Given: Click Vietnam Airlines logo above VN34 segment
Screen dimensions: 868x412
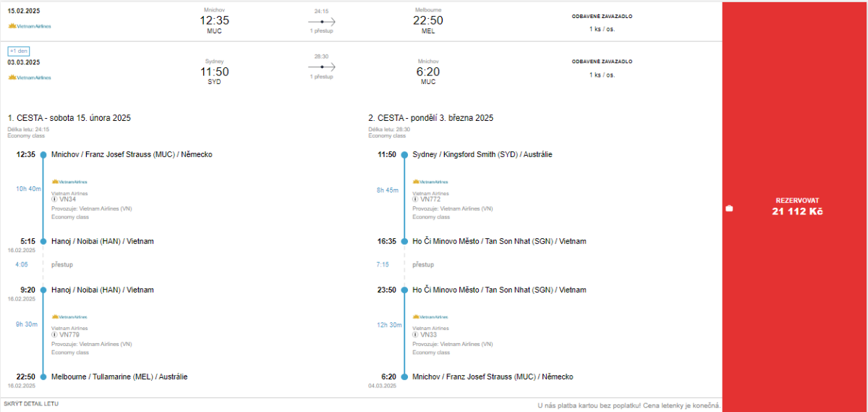Looking at the screenshot, I should click(x=69, y=182).
